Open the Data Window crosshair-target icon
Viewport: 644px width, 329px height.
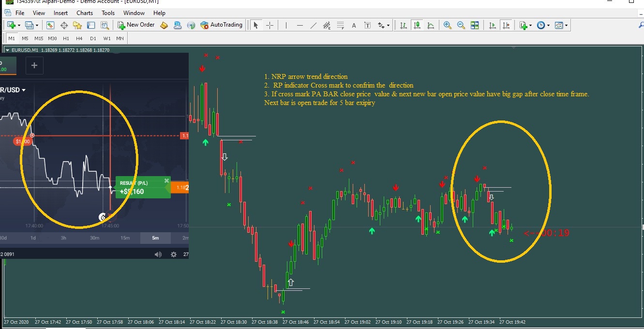pyautogui.click(x=64, y=25)
